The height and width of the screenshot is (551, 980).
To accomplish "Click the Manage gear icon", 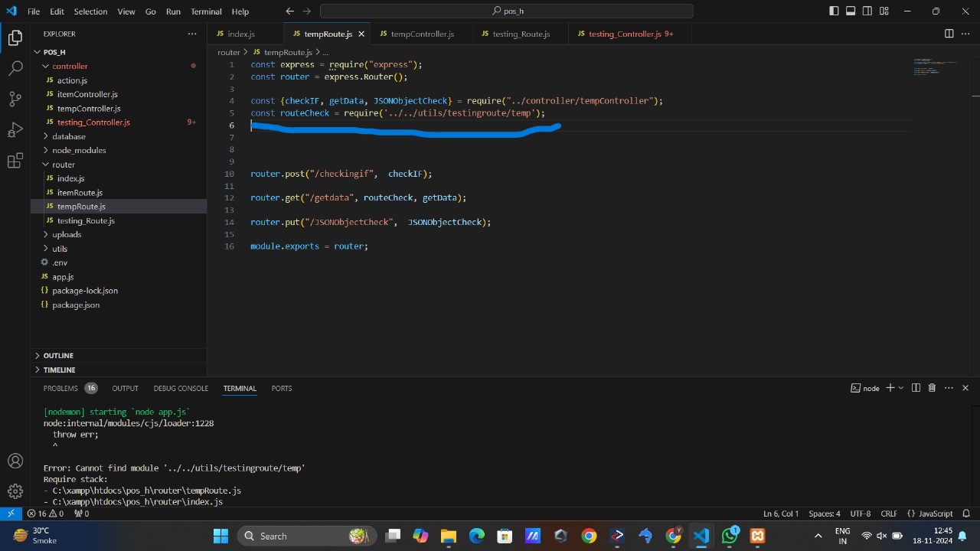I will pos(15,491).
